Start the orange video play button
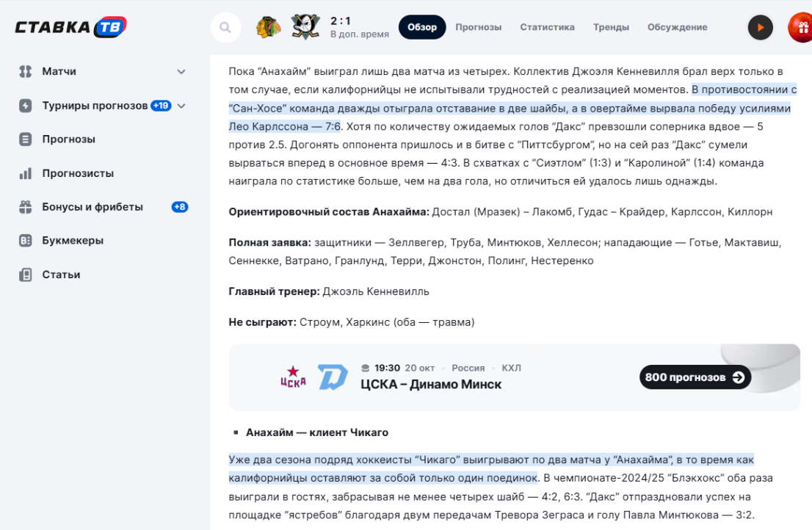This screenshot has height=530, width=812. pyautogui.click(x=761, y=27)
